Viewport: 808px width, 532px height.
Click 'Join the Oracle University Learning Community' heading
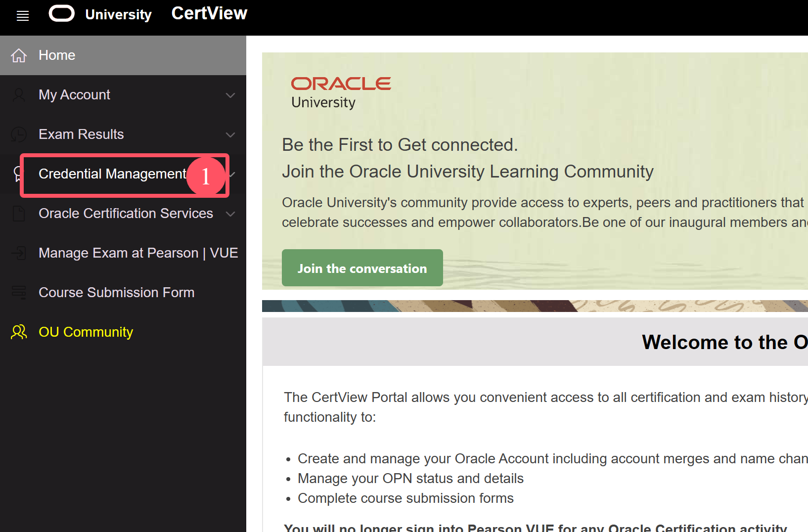468,172
